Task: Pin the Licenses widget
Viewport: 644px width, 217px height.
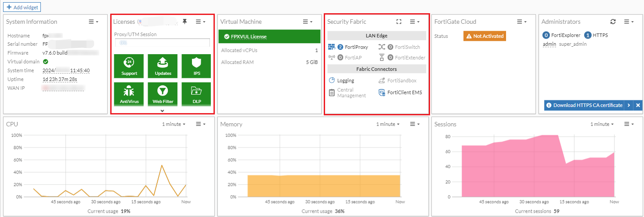Action: point(185,22)
